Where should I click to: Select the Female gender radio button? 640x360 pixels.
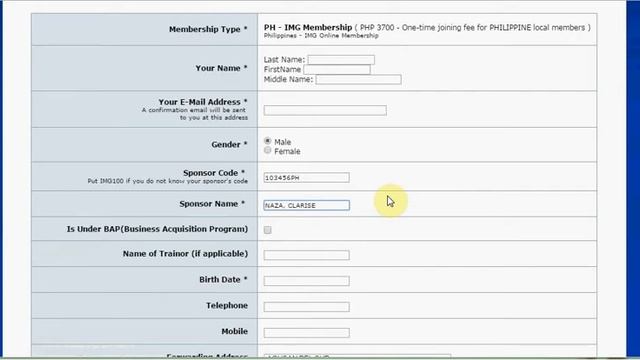[x=267, y=151]
